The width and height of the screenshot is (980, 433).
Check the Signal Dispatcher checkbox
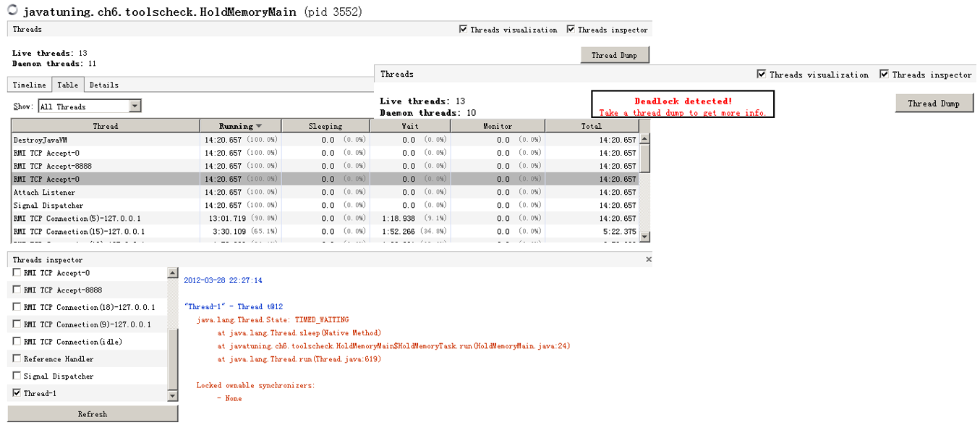coord(17,376)
